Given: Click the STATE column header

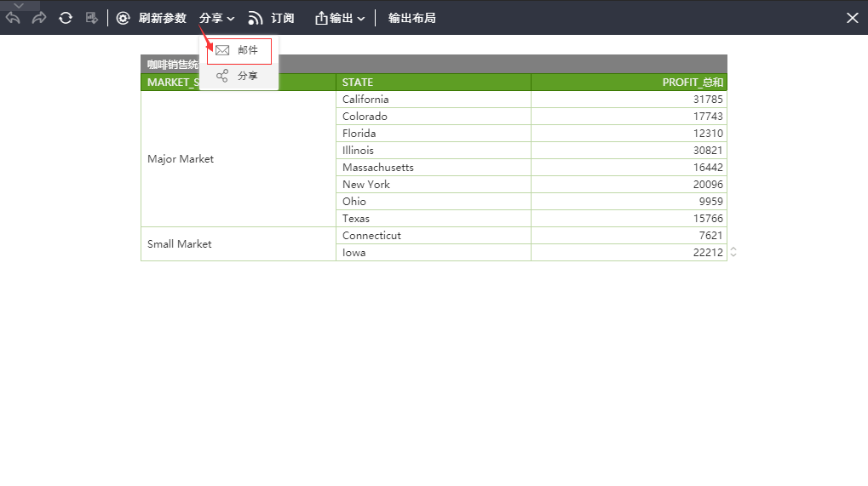Looking at the screenshot, I should [433, 83].
